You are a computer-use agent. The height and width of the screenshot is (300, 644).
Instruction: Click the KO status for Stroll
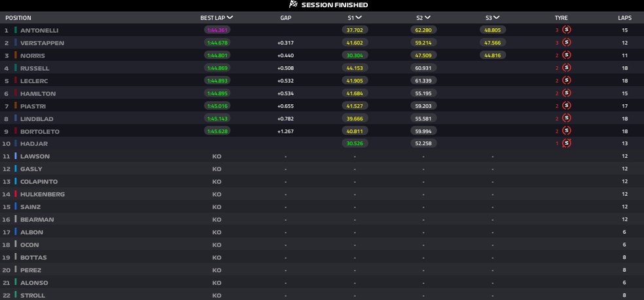217,295
